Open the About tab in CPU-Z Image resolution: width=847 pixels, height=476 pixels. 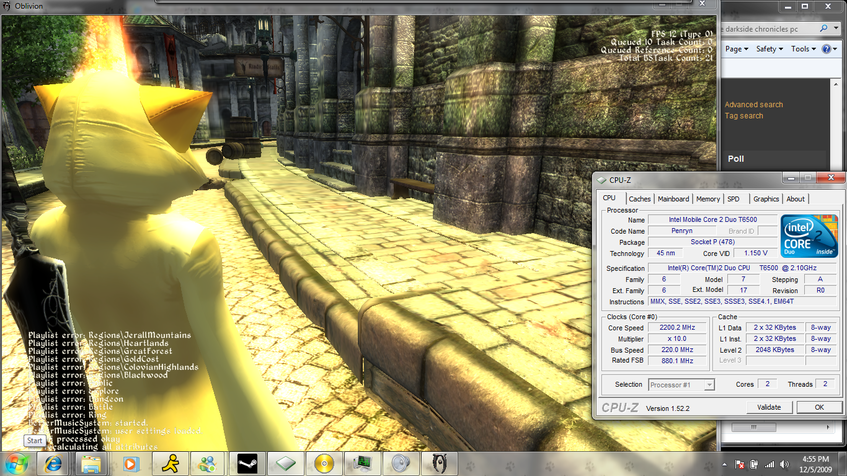coord(795,199)
